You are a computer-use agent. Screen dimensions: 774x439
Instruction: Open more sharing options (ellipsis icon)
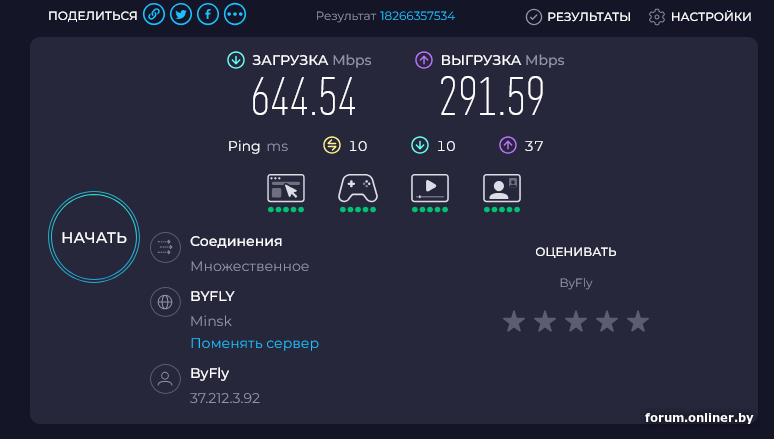pyautogui.click(x=235, y=15)
